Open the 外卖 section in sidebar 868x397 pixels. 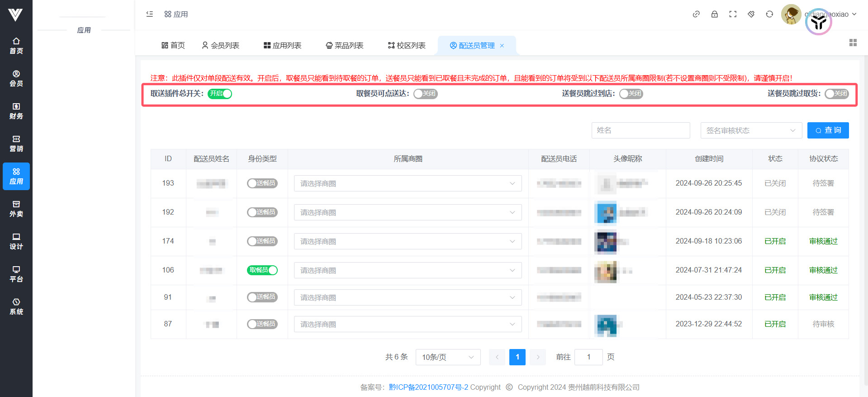[16, 209]
